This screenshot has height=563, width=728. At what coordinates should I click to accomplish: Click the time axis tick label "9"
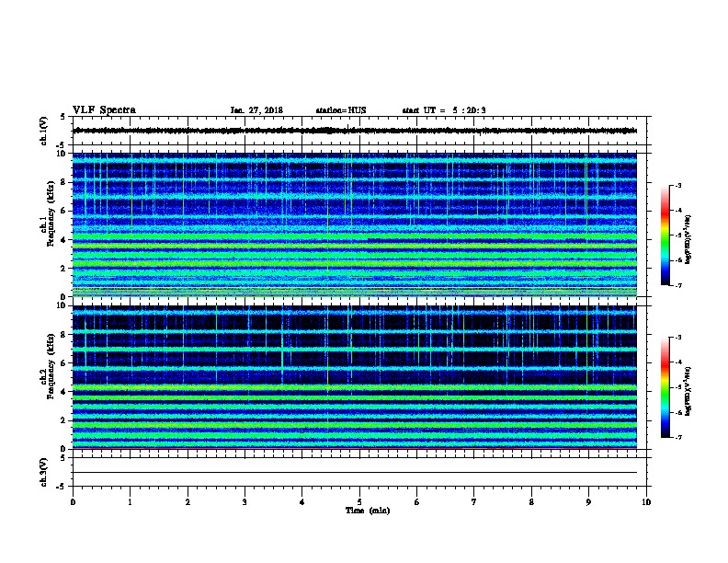(x=588, y=502)
